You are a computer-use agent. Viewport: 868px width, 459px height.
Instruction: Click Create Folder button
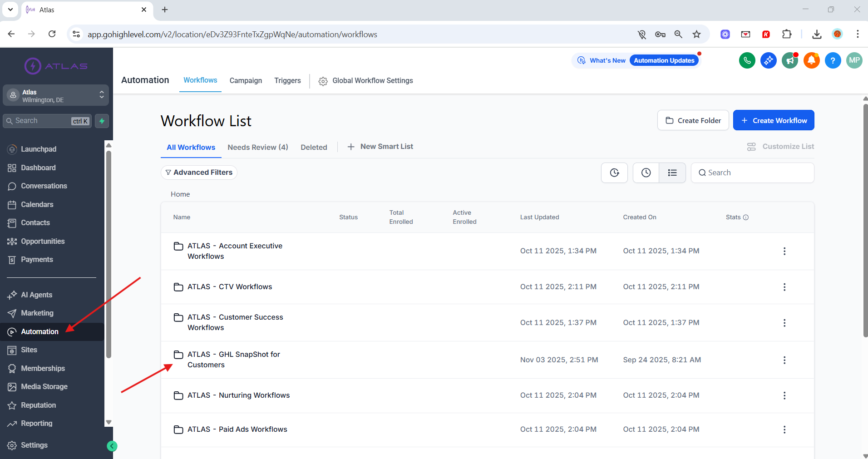click(x=693, y=120)
